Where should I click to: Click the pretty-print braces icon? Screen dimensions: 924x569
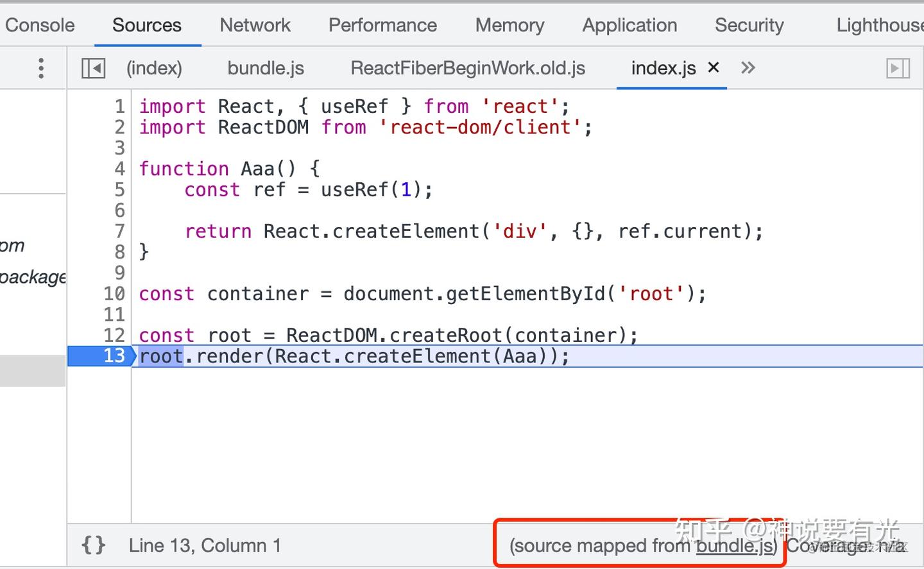coord(92,545)
